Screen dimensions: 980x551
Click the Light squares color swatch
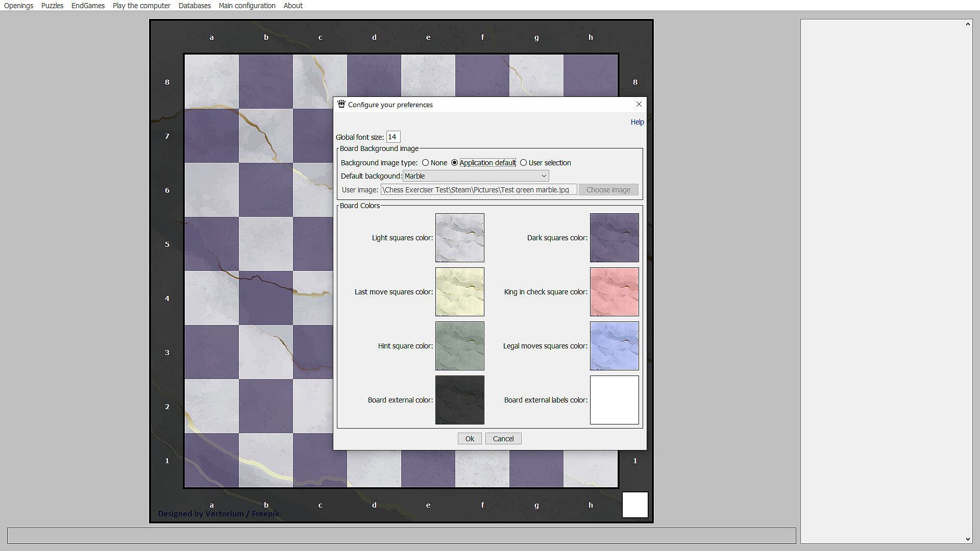tap(459, 238)
